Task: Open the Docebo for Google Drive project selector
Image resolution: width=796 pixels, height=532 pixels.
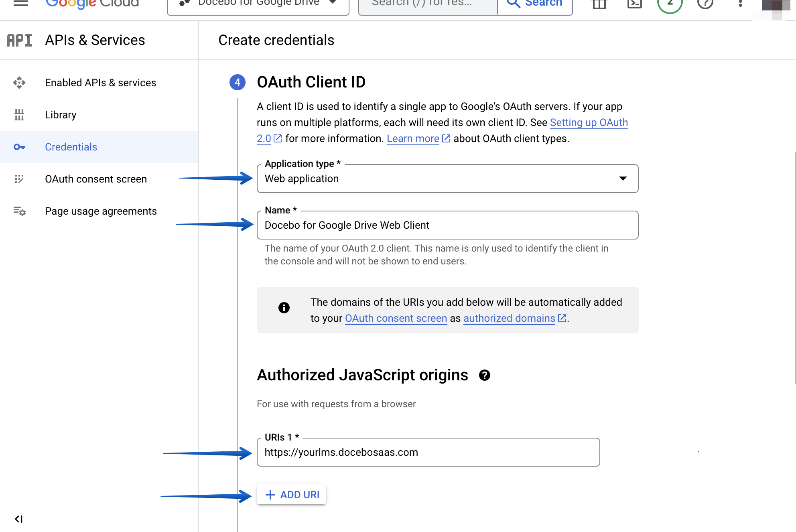Action: [257, 3]
